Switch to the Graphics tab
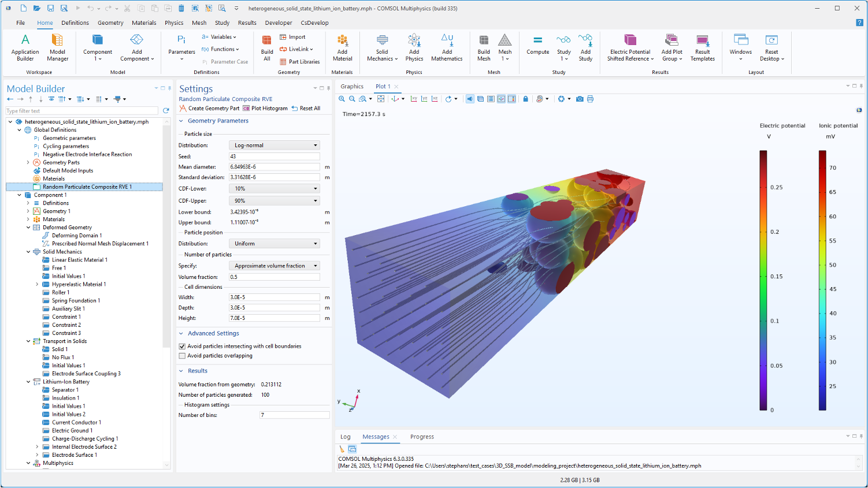The height and width of the screenshot is (488, 868). 352,87
